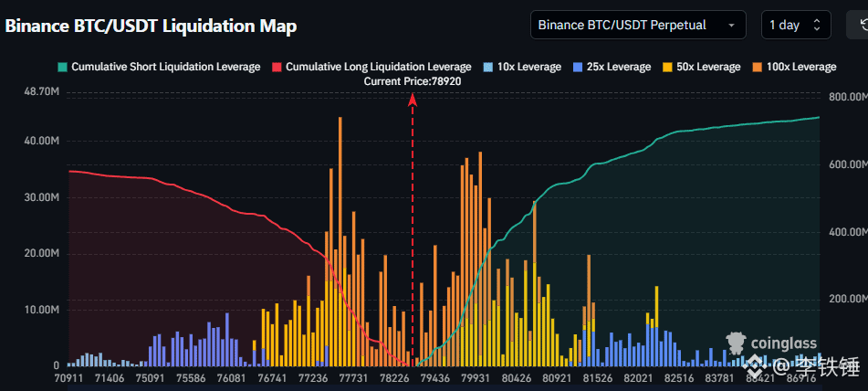Click the 200.00M right axis label
The image size is (868, 391).
pos(849,299)
